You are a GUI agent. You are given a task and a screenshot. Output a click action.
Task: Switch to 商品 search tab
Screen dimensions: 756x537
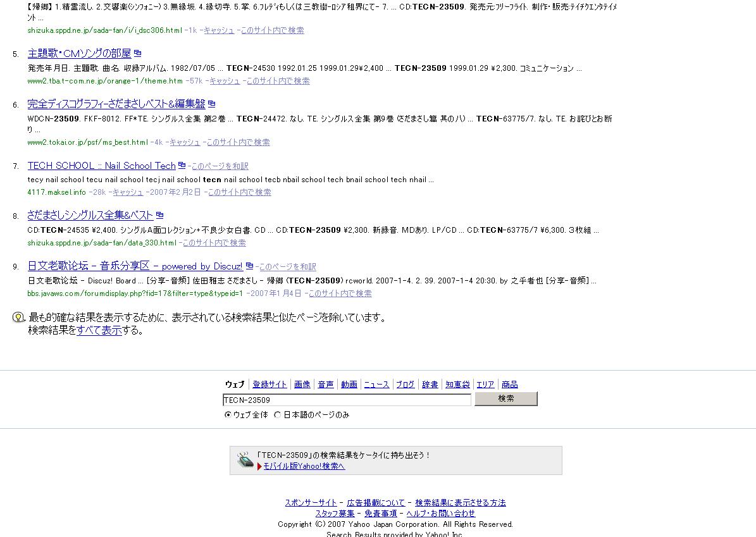point(510,384)
